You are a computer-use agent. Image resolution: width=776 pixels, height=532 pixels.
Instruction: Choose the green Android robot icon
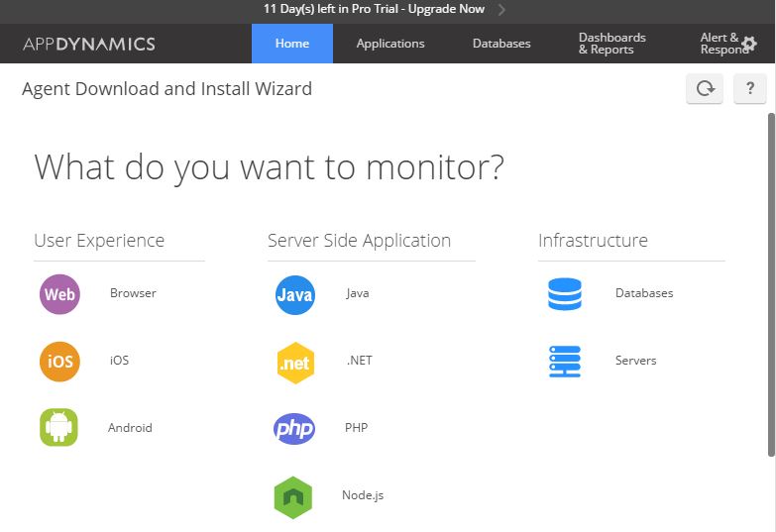point(59,428)
